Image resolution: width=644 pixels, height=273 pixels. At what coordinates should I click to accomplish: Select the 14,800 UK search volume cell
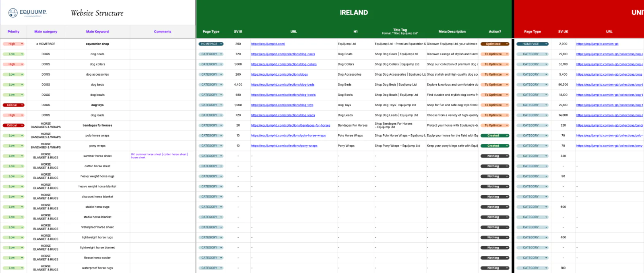[x=563, y=115]
